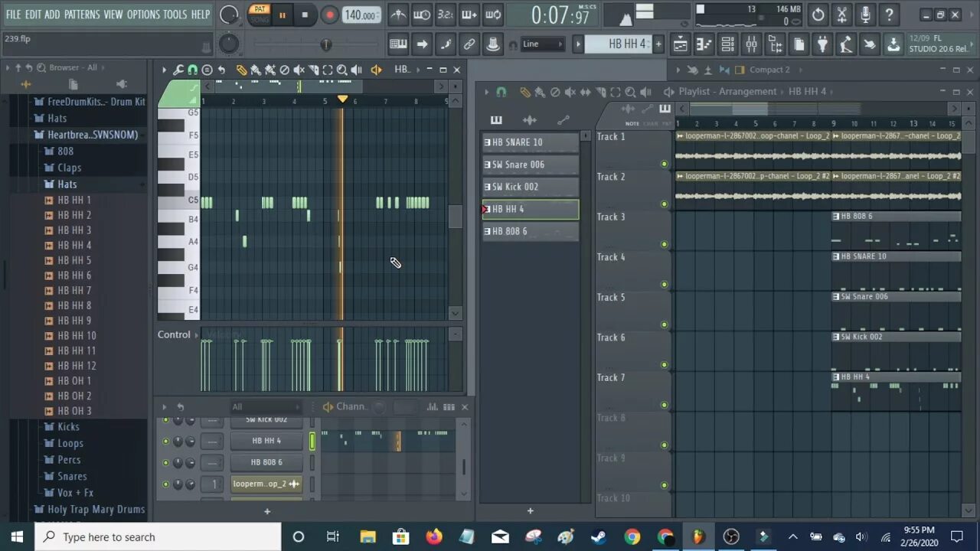Screen dimensions: 980x551
Task: Select HB SNARE 10 in playlist picker
Action: pos(531,142)
